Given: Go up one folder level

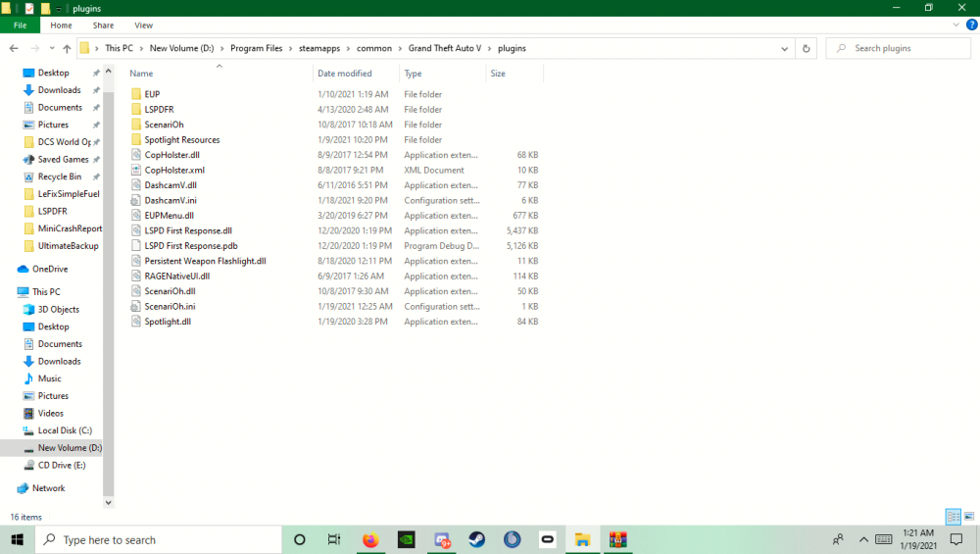Looking at the screenshot, I should 67,48.
